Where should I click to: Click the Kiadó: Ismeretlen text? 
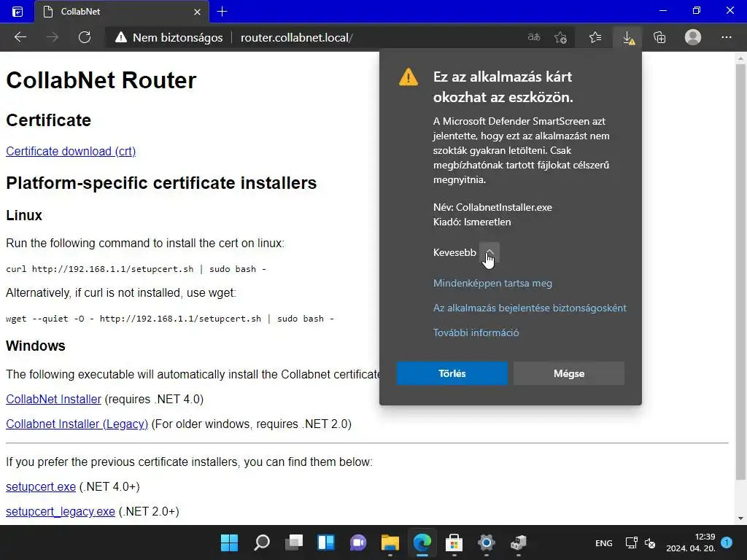pyautogui.click(x=472, y=222)
